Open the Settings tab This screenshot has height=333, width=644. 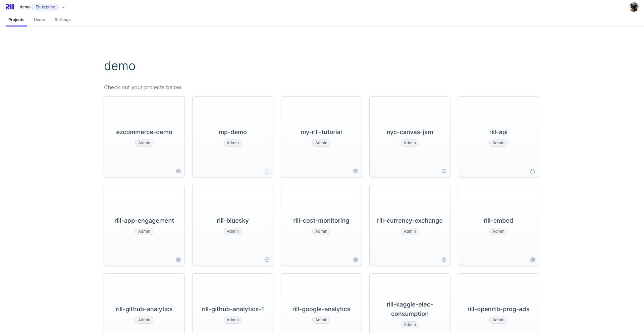(x=63, y=20)
